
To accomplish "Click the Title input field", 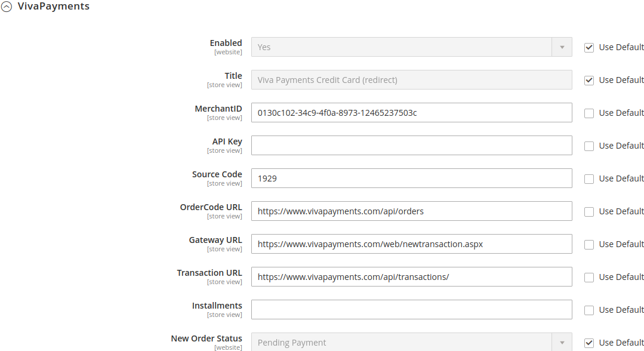I will coord(412,80).
